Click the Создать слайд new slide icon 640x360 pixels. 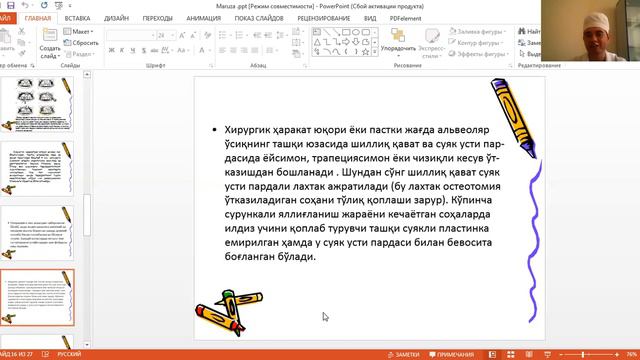pos(50,35)
